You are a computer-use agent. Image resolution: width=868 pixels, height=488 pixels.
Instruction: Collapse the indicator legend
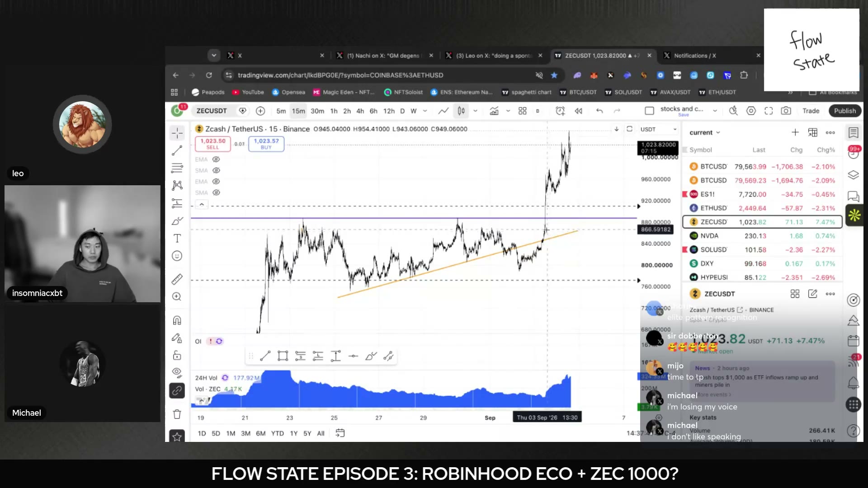202,205
